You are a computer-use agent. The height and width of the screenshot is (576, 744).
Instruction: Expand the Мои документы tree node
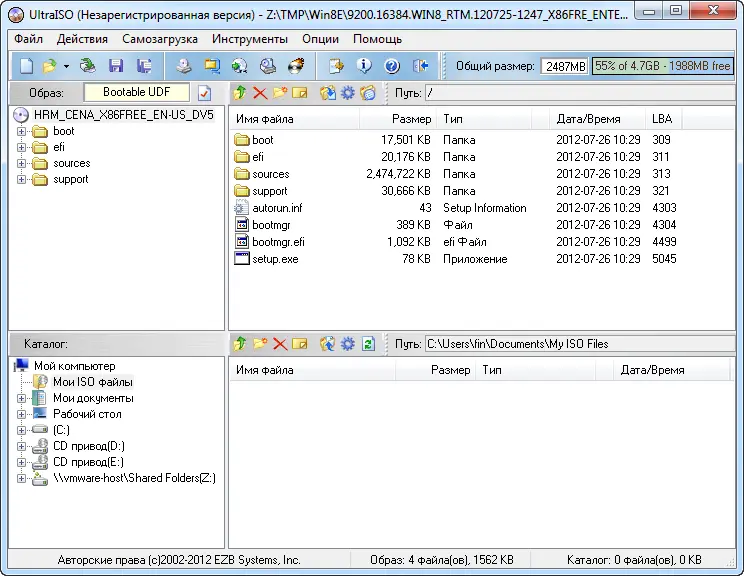21,399
